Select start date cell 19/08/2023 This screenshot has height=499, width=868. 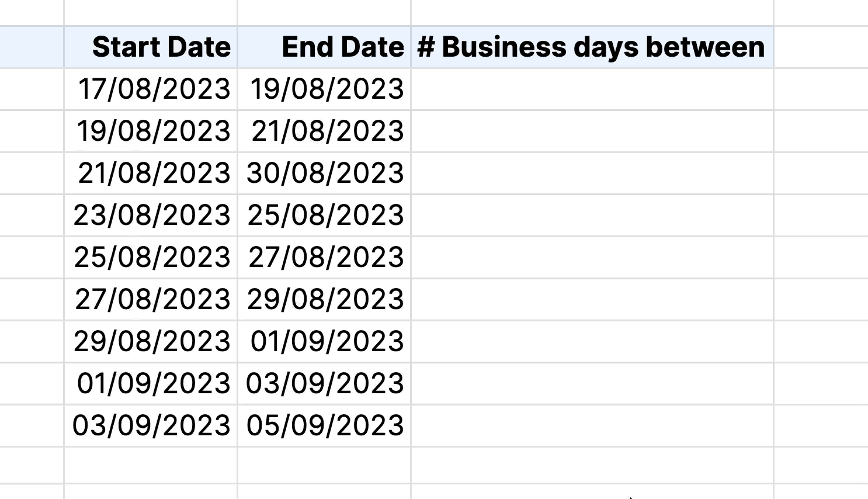[151, 131]
